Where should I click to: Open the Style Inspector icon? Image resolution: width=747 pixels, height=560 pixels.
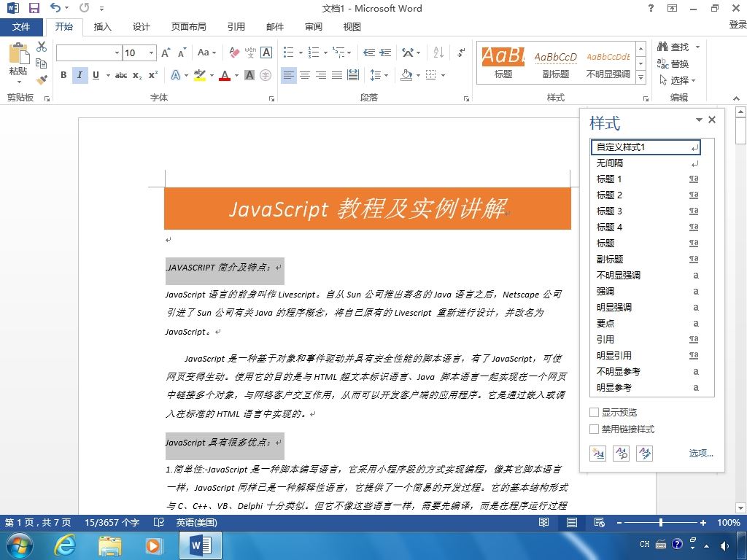click(622, 454)
